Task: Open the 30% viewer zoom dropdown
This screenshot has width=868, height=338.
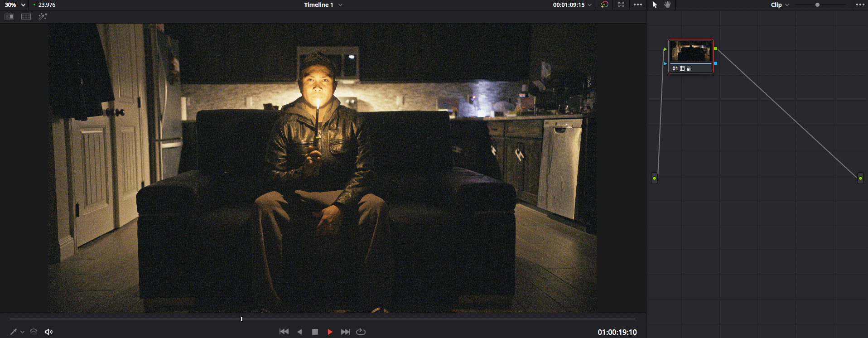Action: coord(15,5)
